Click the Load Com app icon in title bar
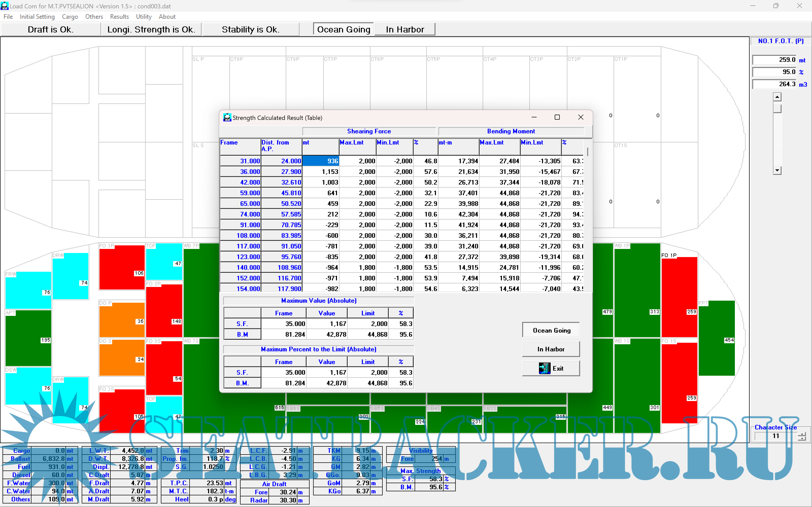 pyautogui.click(x=4, y=6)
